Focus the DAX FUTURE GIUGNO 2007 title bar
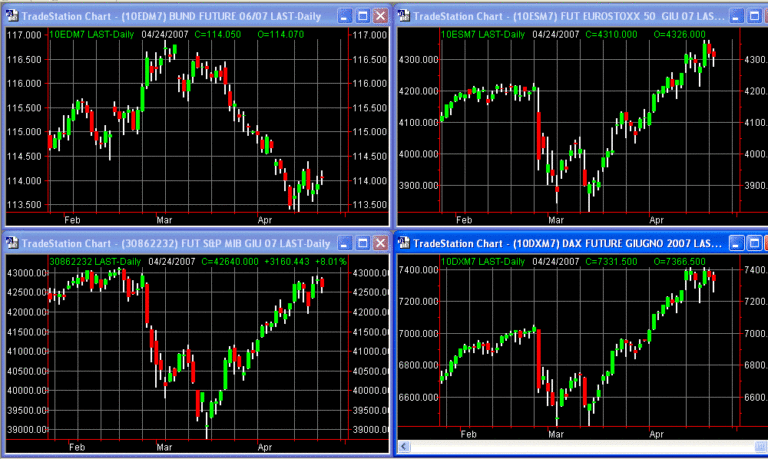The height and width of the screenshot is (459, 768). [580, 244]
